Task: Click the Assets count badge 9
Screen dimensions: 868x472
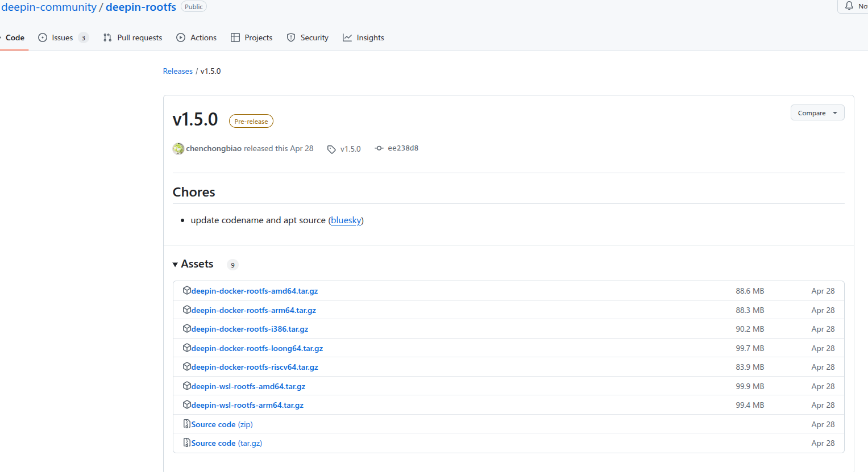Action: point(232,265)
